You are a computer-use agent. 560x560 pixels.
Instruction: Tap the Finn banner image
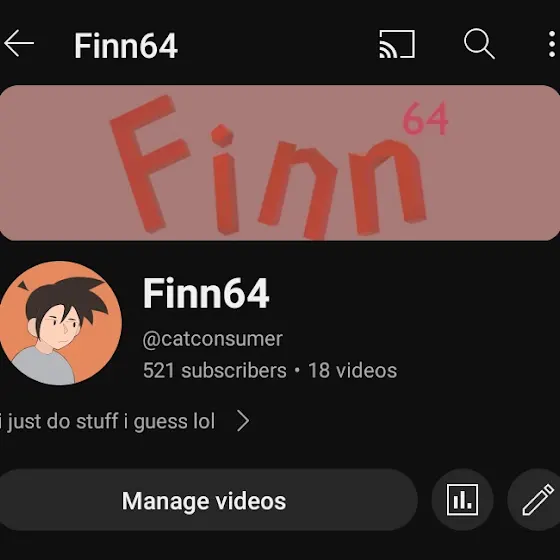click(x=280, y=162)
